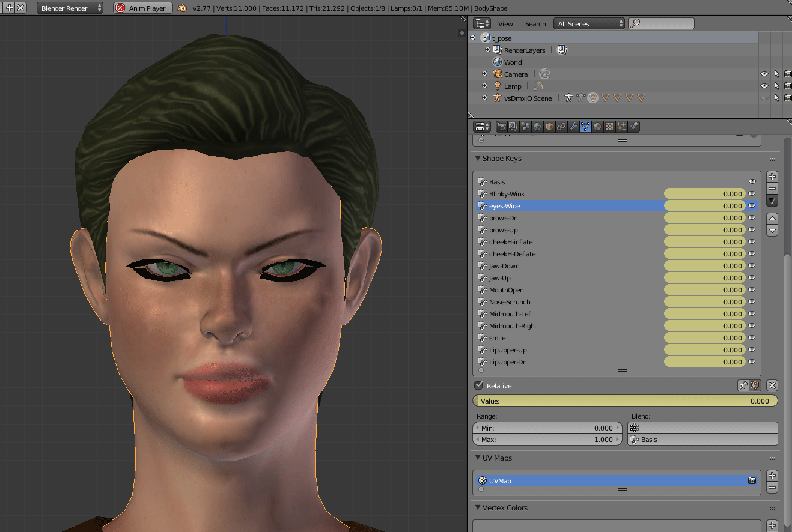Open the shape key specials dropdown menu
This screenshot has width=792, height=532.
coord(772,201)
